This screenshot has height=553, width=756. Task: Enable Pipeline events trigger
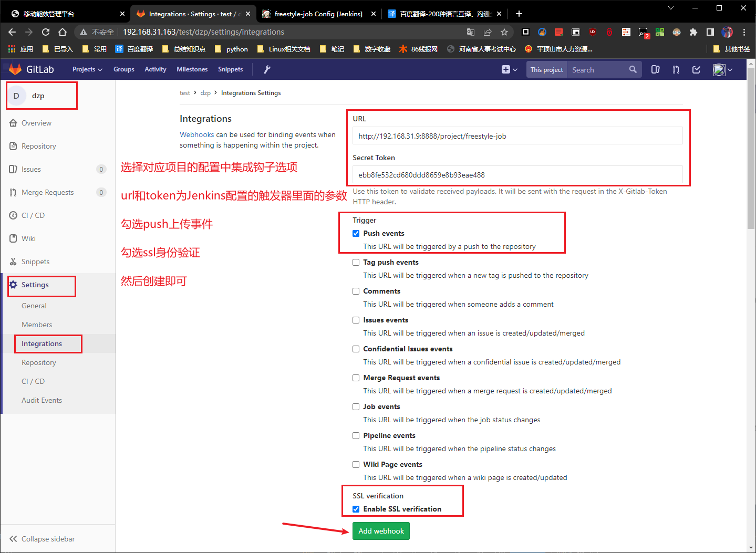point(356,435)
